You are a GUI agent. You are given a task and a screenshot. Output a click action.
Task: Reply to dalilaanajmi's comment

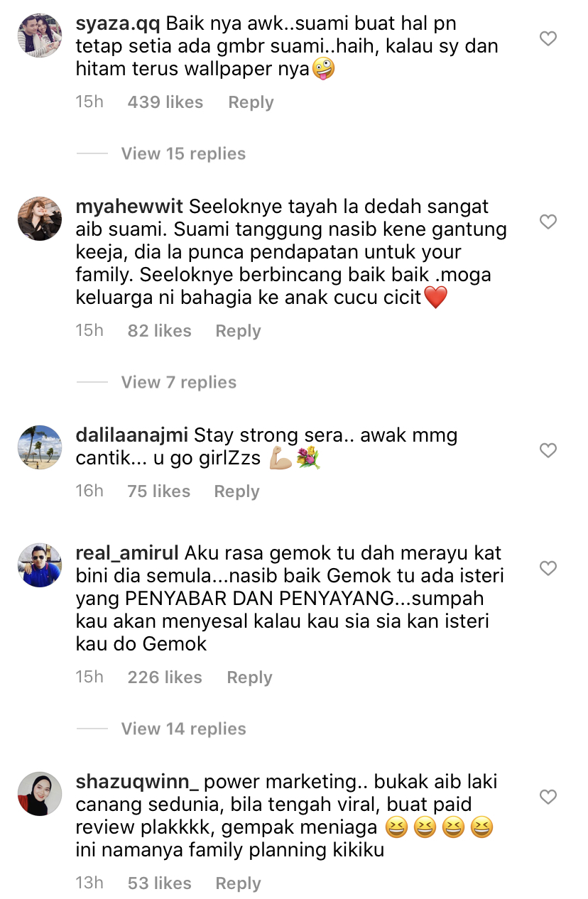pos(236,491)
